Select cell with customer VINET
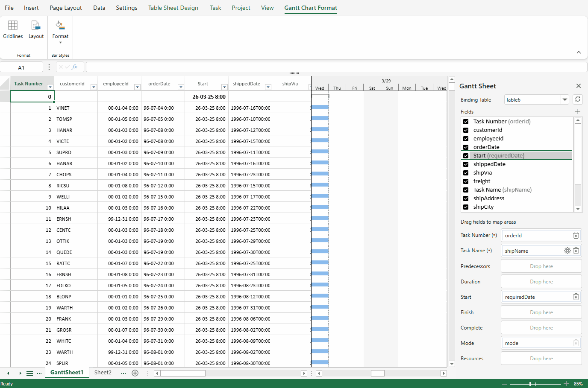The width and height of the screenshot is (588, 388). (x=76, y=108)
